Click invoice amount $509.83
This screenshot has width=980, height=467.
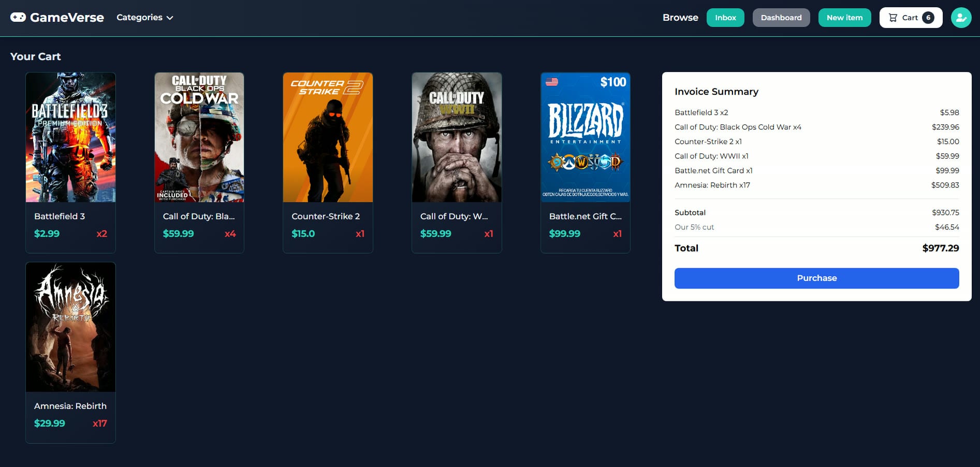[945, 185]
